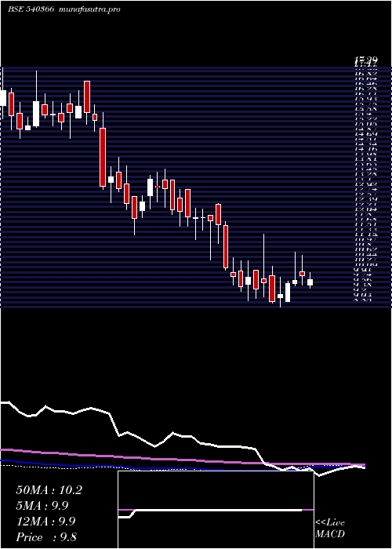
Task: Click the Price : 9.8 label
Action: 46,537
